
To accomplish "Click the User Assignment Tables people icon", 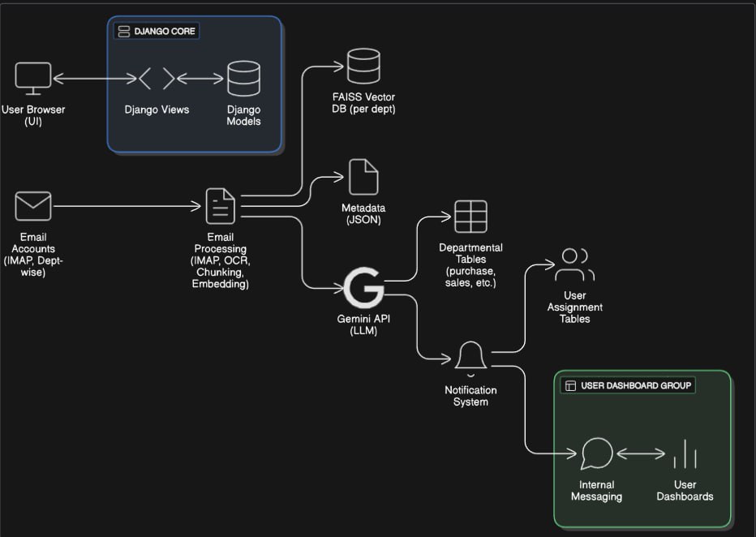I will [x=575, y=264].
